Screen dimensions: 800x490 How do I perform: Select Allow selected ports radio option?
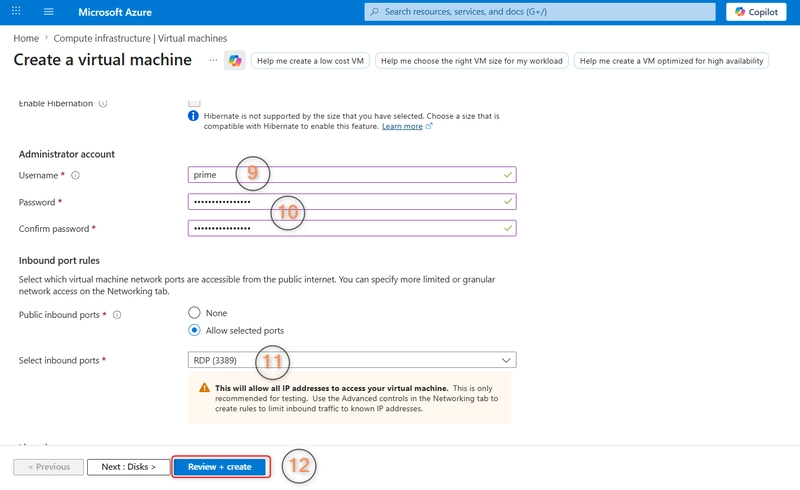194,330
